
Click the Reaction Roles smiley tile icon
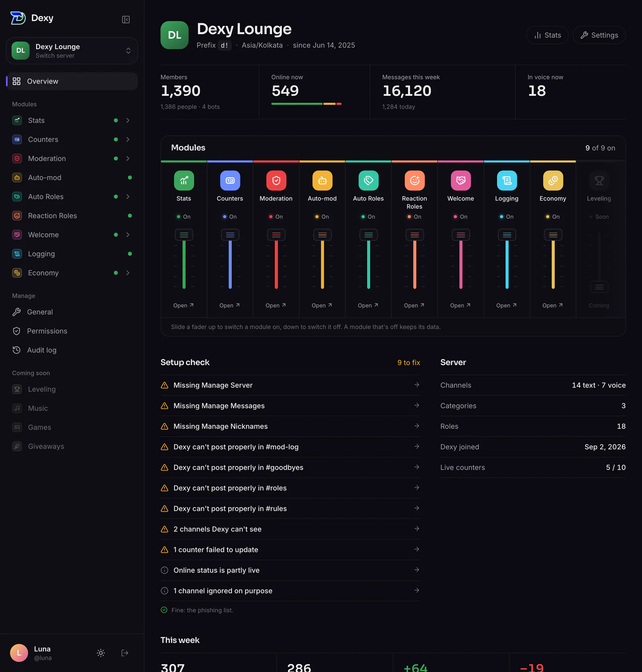414,181
